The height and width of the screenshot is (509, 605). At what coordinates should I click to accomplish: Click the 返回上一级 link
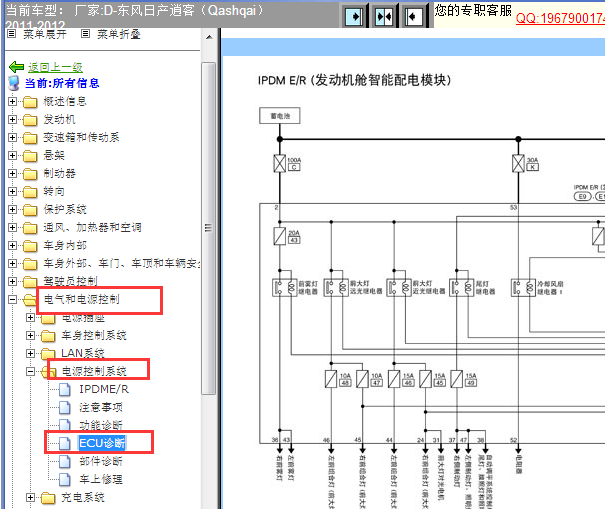tap(55, 67)
